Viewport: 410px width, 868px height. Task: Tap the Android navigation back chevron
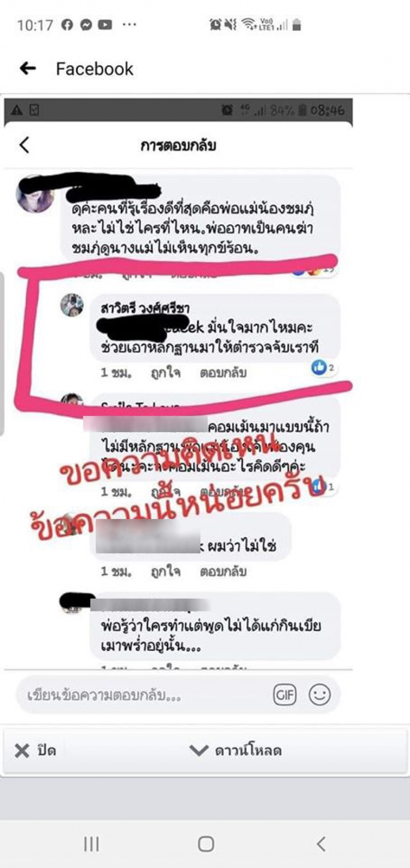tap(321, 844)
